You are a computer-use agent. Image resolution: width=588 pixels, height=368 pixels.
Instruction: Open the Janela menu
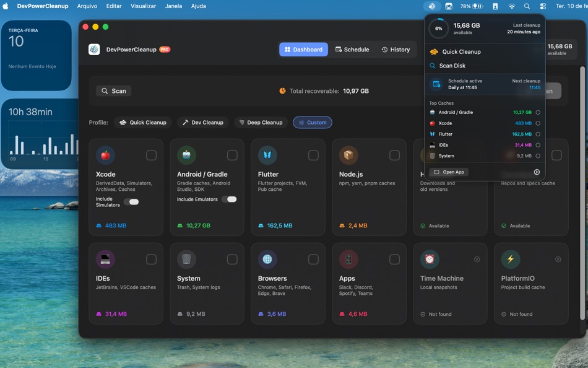coord(174,6)
